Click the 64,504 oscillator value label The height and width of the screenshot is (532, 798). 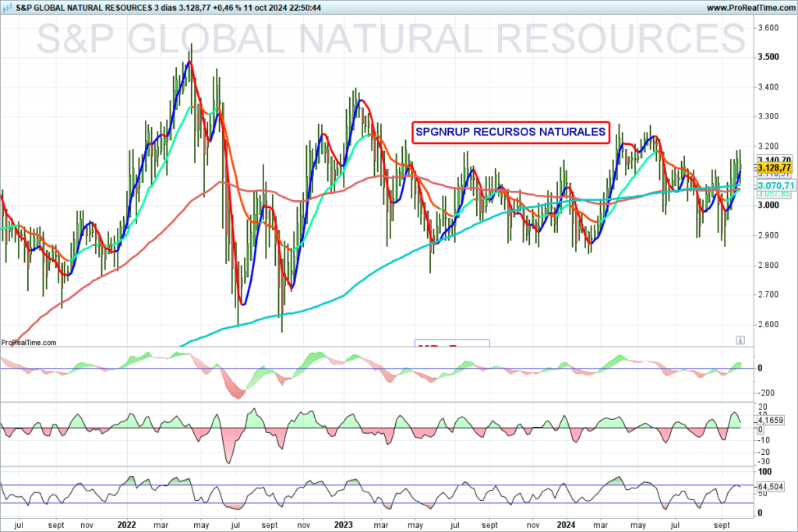pyautogui.click(x=771, y=487)
